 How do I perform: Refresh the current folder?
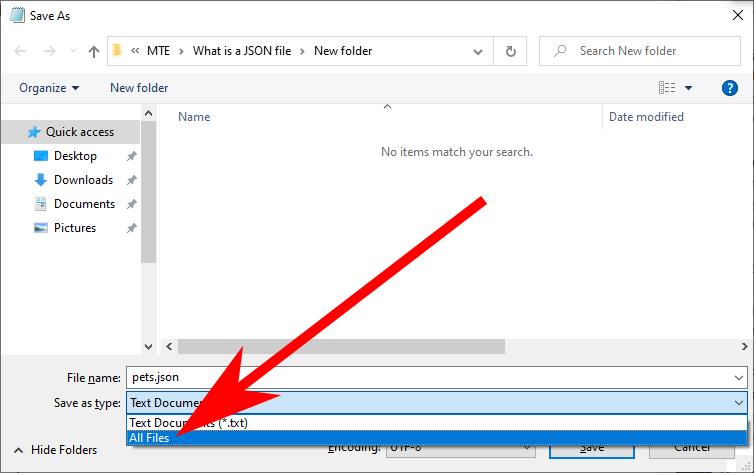click(x=510, y=51)
